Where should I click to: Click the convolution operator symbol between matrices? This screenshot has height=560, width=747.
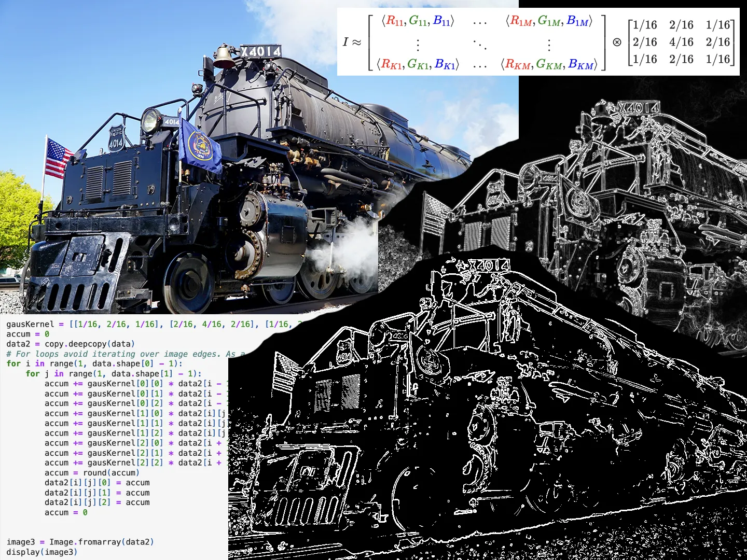[617, 42]
